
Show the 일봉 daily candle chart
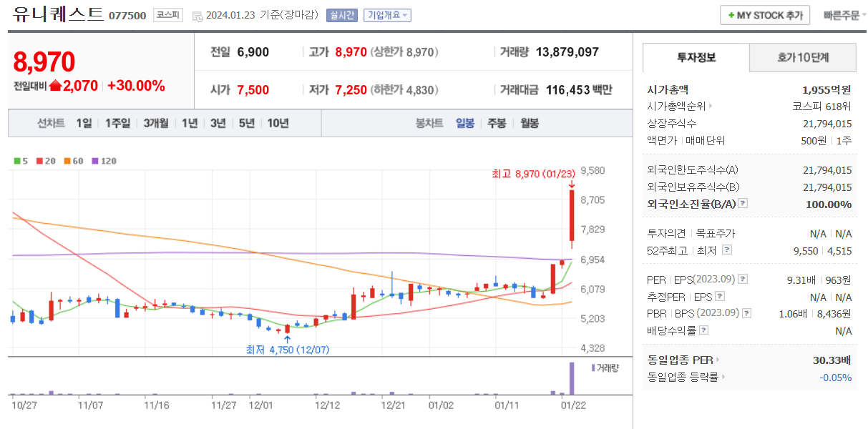point(465,123)
